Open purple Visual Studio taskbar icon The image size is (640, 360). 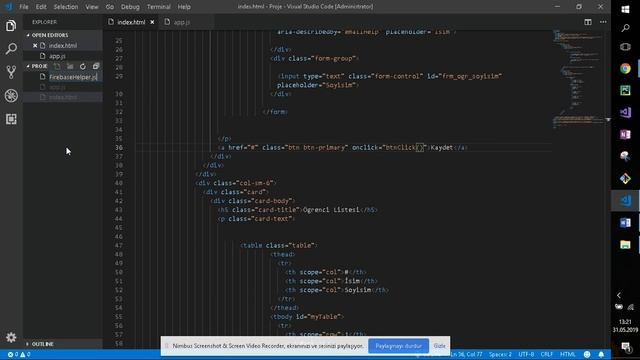point(625,112)
